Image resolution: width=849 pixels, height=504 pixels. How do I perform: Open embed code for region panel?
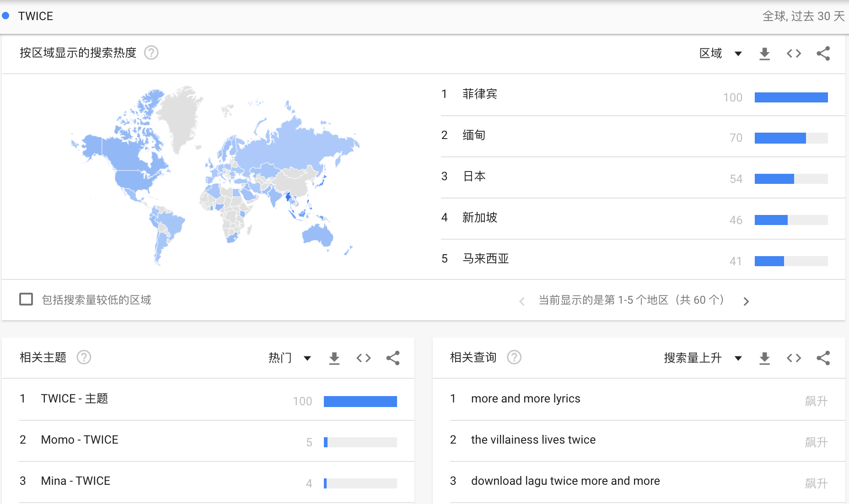794,54
